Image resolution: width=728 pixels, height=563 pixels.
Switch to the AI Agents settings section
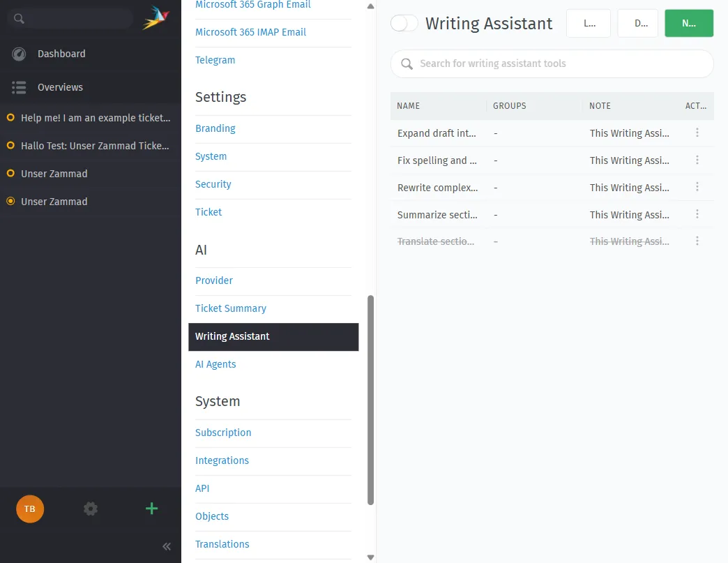tap(215, 364)
